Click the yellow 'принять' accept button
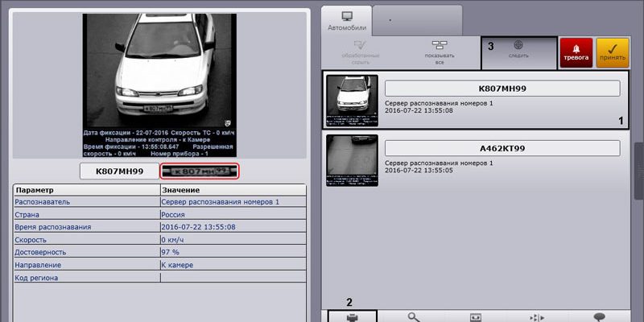 [x=613, y=52]
